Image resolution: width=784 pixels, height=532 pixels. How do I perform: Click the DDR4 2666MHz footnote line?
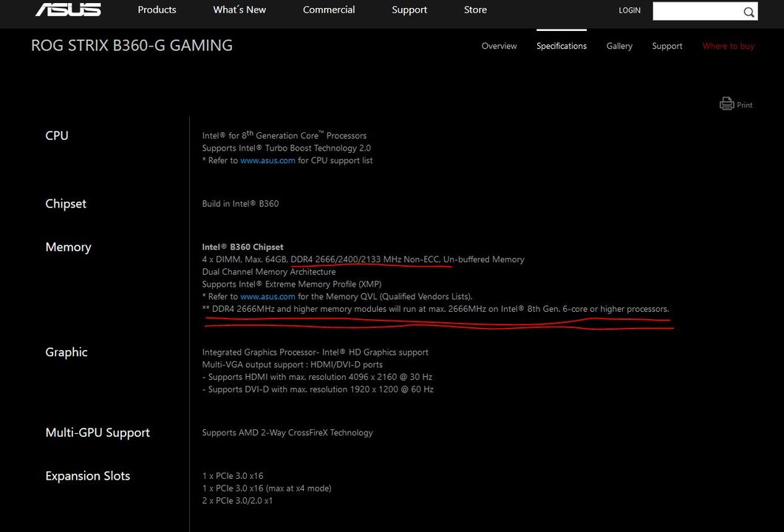pyautogui.click(x=435, y=309)
